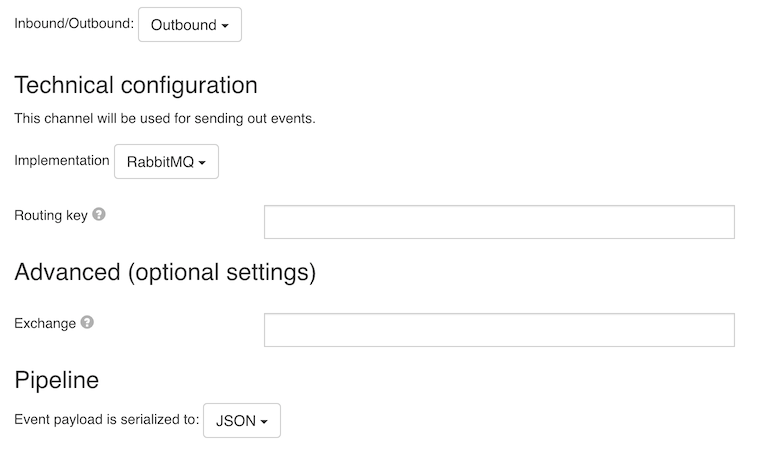The image size is (769, 460).
Task: Focus the Routing key text field
Action: point(499,222)
